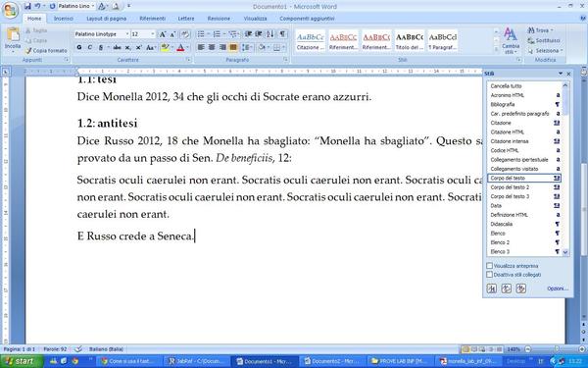
Task: Apply Titolo del style from gallery
Action: point(410,40)
